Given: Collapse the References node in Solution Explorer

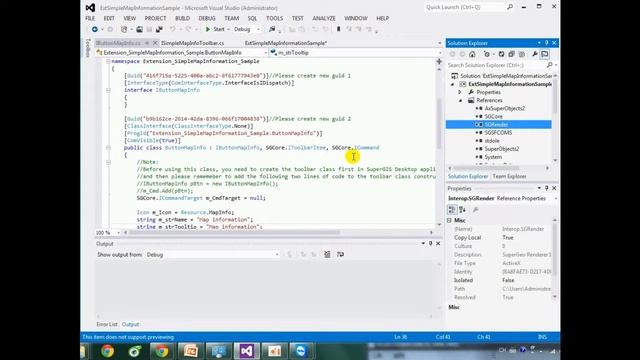Looking at the screenshot, I should [x=460, y=100].
